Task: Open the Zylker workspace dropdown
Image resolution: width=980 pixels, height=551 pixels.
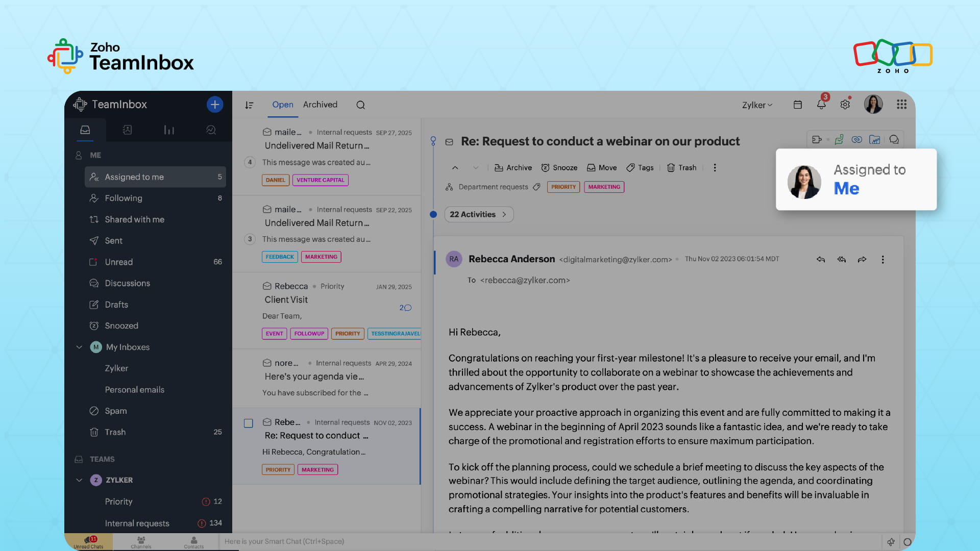Action: [x=757, y=105]
